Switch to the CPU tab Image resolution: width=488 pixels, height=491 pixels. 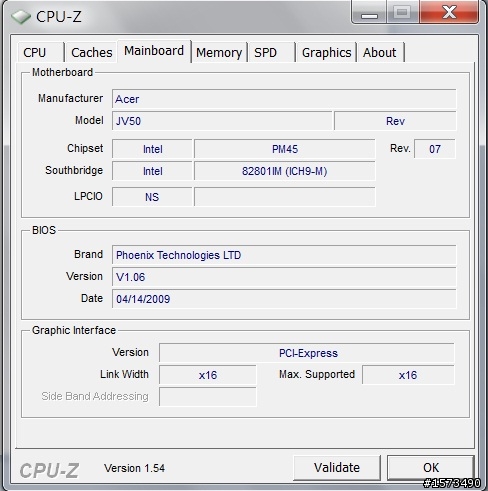(40, 52)
